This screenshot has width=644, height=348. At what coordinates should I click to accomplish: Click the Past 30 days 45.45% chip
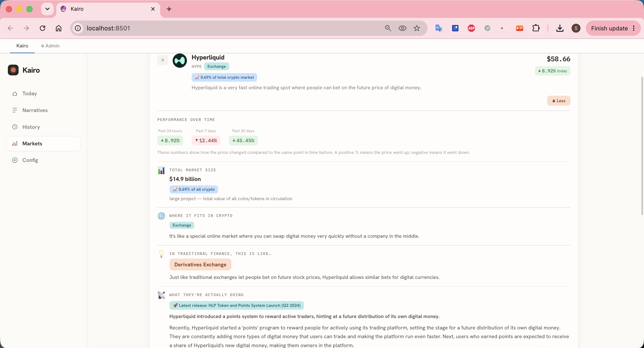point(243,140)
